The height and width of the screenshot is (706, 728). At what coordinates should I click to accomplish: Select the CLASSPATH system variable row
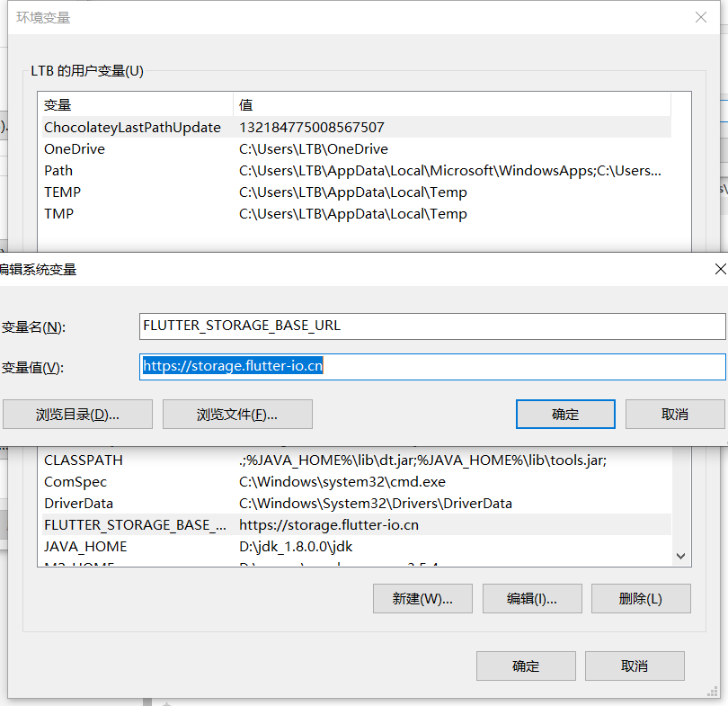[x=357, y=460]
